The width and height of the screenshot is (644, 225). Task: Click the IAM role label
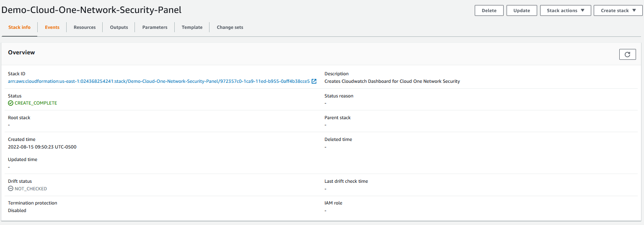(334, 203)
